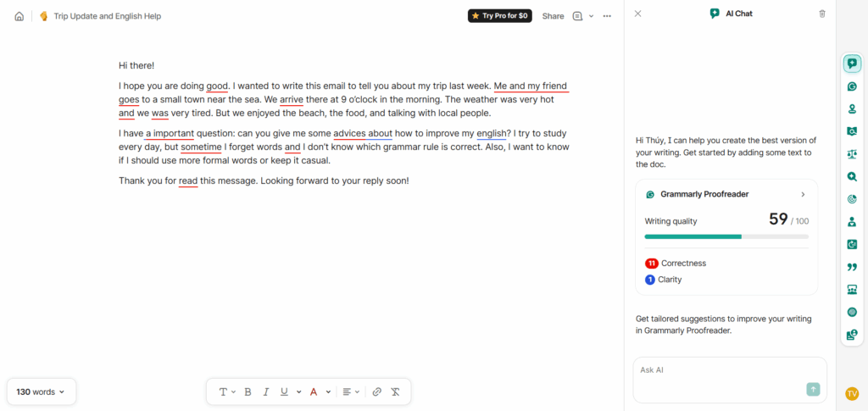Click the 1 Clarity issue row
This screenshot has width=868, height=411.
point(664,280)
